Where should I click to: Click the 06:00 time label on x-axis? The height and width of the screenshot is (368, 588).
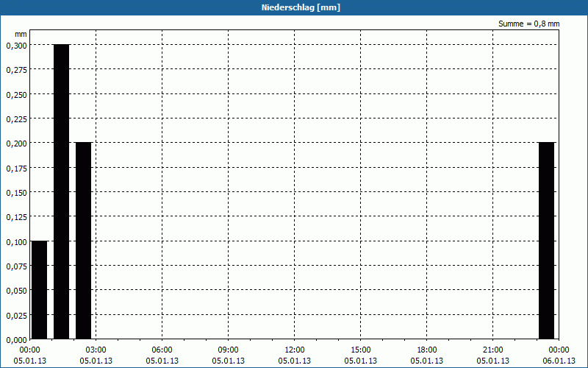pos(162,350)
